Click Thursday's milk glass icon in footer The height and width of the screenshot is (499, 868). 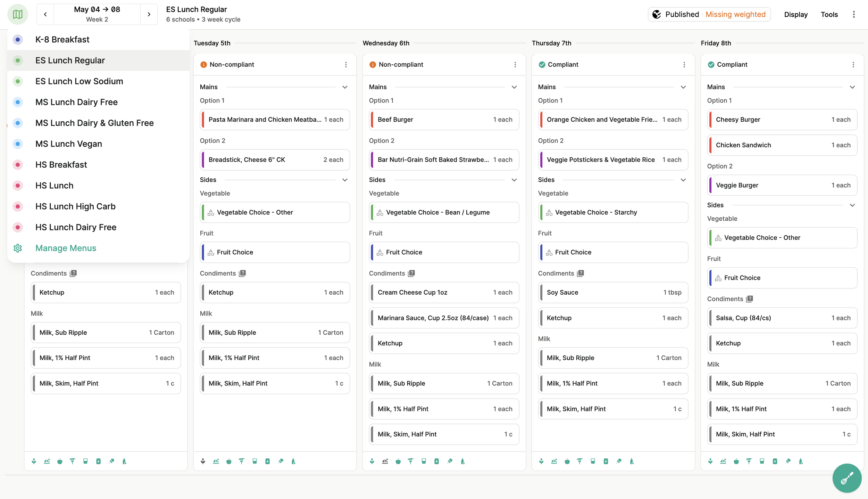[x=593, y=461]
